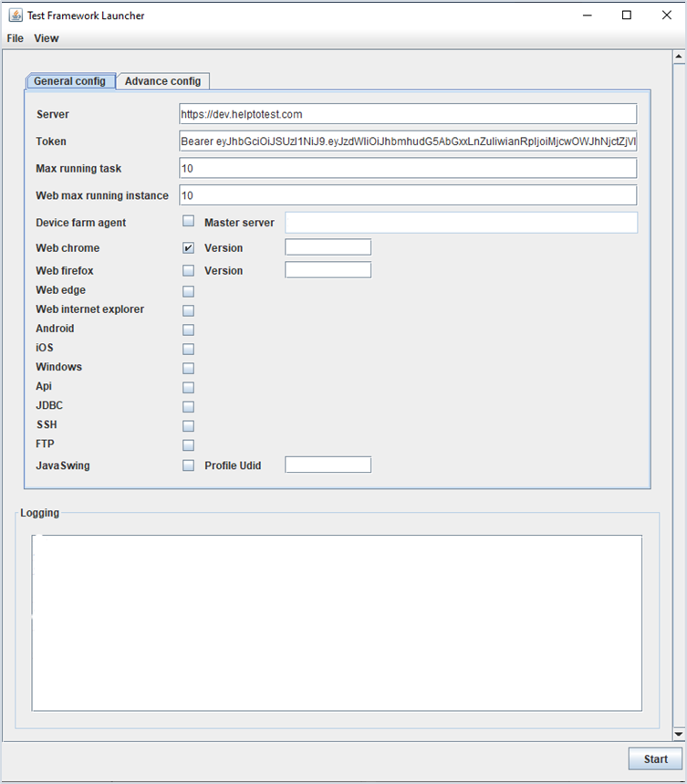
Task: Enable the Device farm agent checkbox
Action: click(189, 221)
